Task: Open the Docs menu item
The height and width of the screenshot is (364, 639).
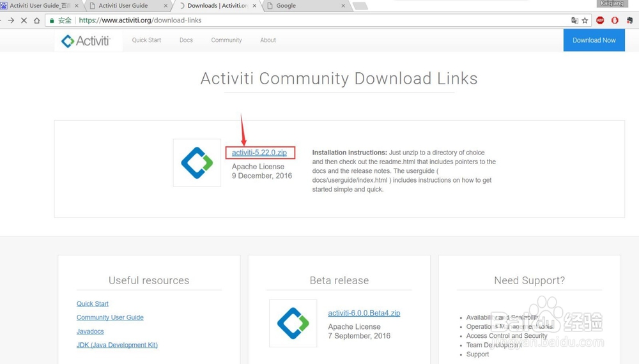Action: [x=186, y=40]
